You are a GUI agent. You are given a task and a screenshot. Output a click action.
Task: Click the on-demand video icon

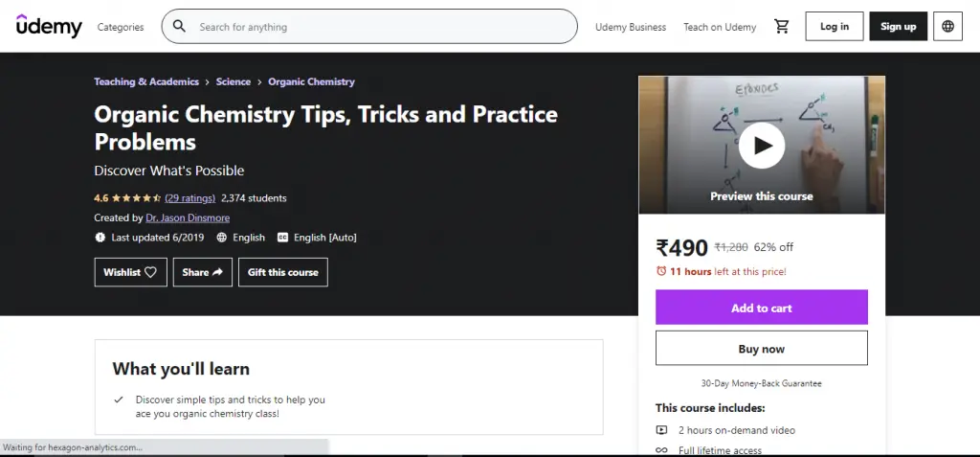pos(661,430)
